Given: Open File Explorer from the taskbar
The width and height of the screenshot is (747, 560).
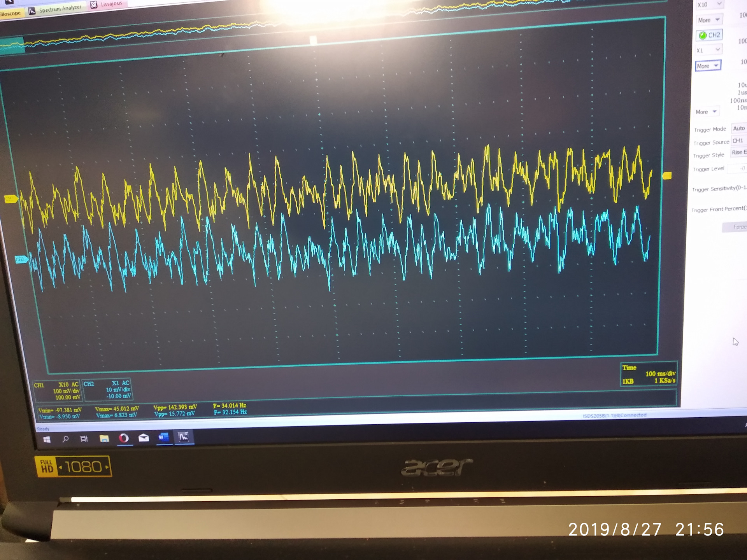Looking at the screenshot, I should [x=104, y=439].
